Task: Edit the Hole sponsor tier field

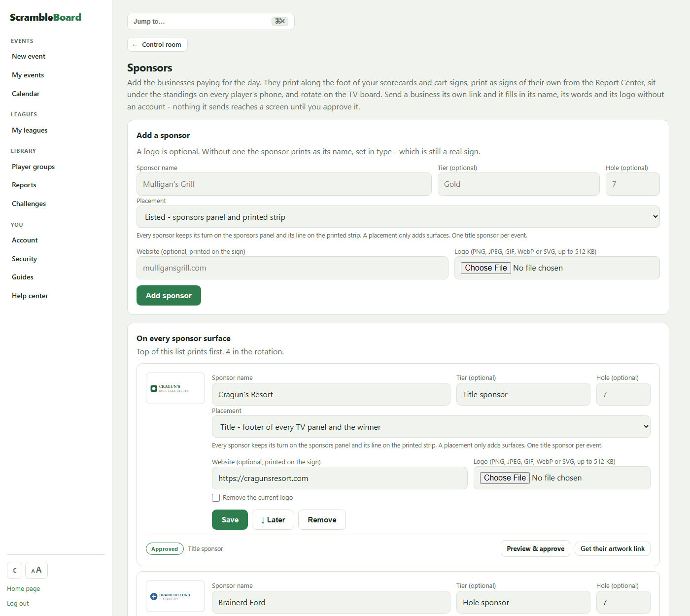Action: click(x=523, y=602)
